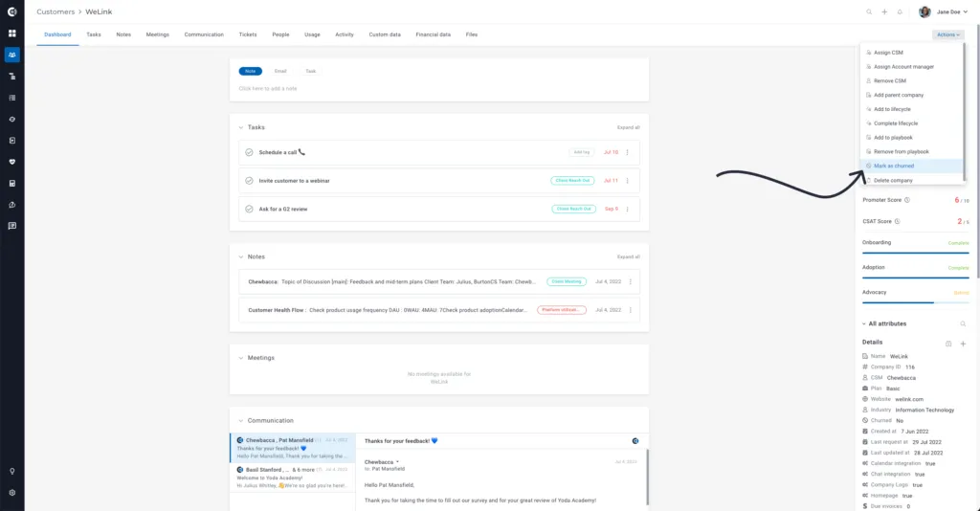Click the help lightbulb icon in sidebar
Screen dimensions: 980x511
[11, 471]
